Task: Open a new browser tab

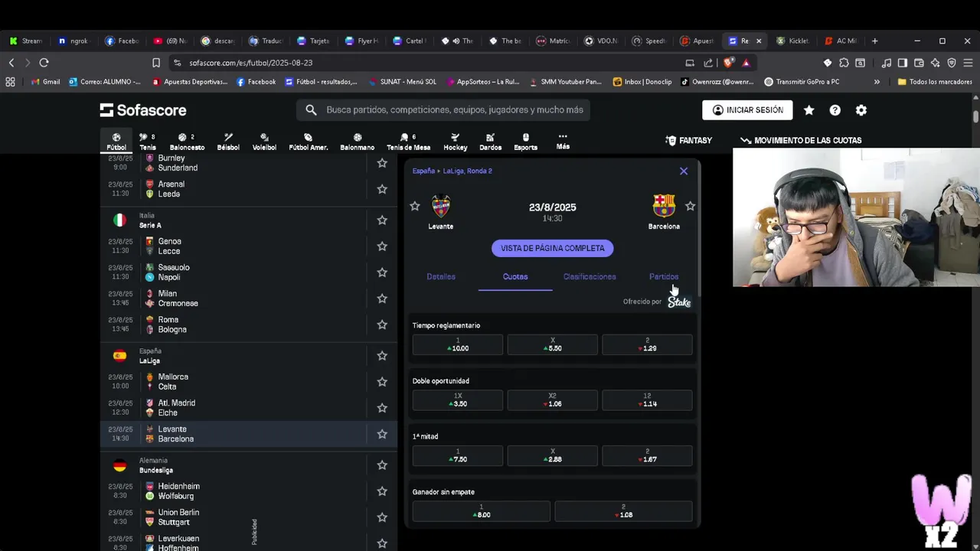Action: 874,41
